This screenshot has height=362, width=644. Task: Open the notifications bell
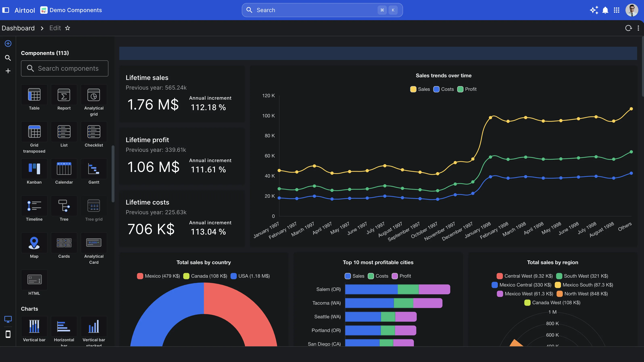605,10
